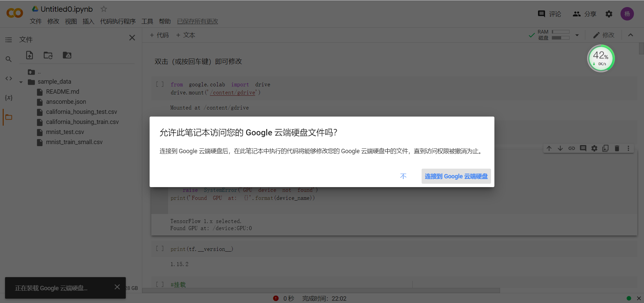Open code snippets sidebar icon
Viewport: 644px width, 303px height.
tap(9, 78)
